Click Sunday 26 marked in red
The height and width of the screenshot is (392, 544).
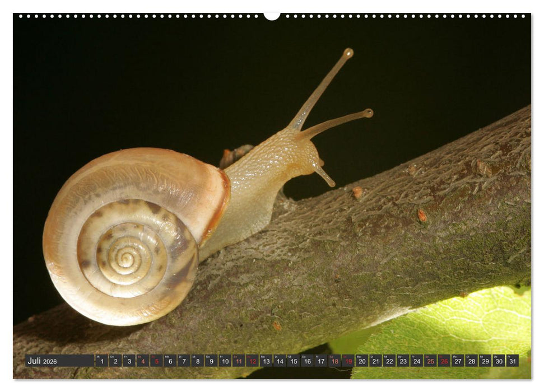444,361
